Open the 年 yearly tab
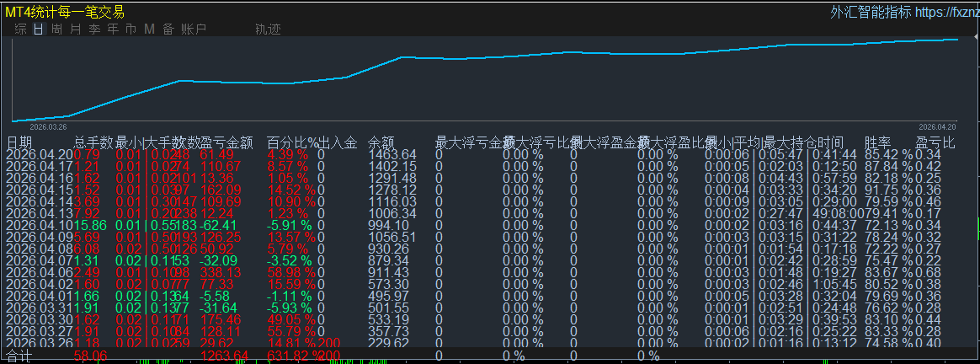Image resolution: width=980 pixels, height=364 pixels. coord(113,29)
